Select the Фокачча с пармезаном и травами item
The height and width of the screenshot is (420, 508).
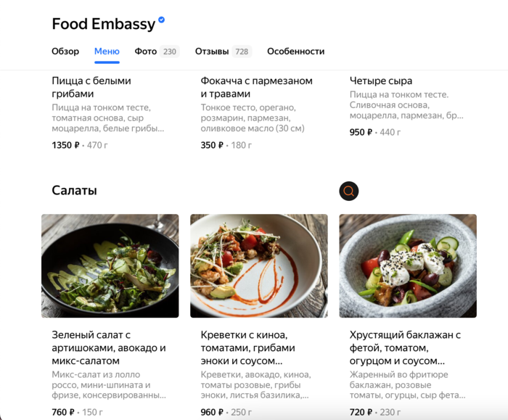tap(256, 87)
